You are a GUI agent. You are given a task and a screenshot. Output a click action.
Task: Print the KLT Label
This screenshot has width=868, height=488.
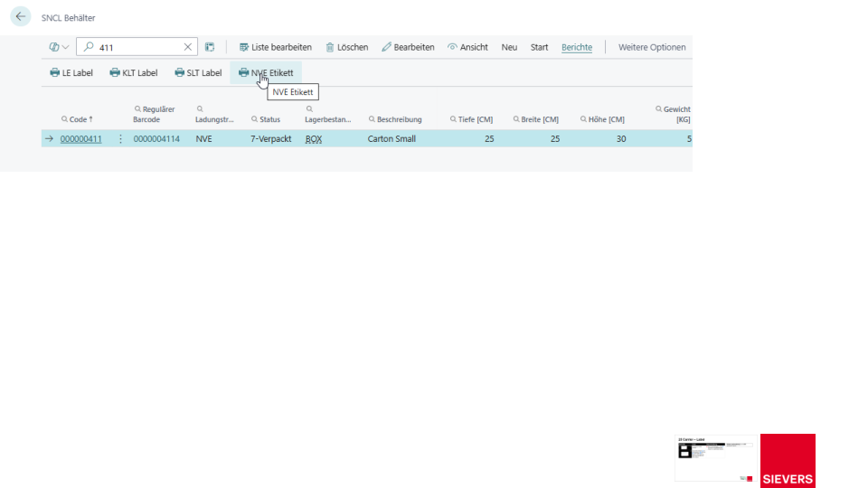coord(134,72)
